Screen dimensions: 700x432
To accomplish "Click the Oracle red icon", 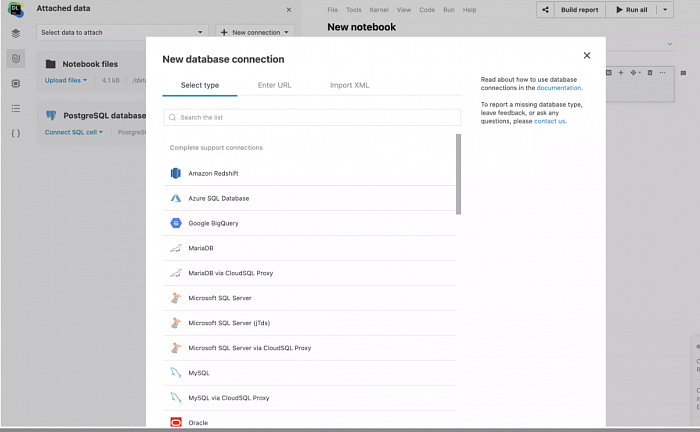I will [176, 422].
